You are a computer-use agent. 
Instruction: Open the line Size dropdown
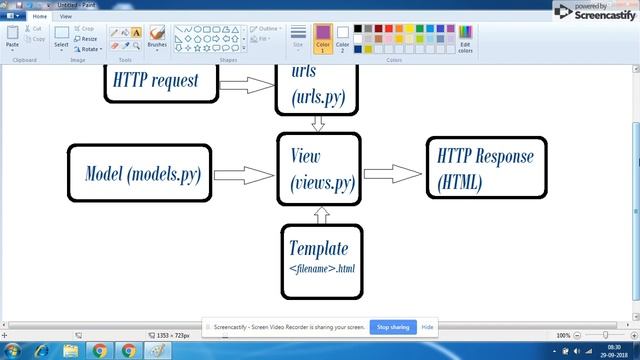(x=298, y=38)
